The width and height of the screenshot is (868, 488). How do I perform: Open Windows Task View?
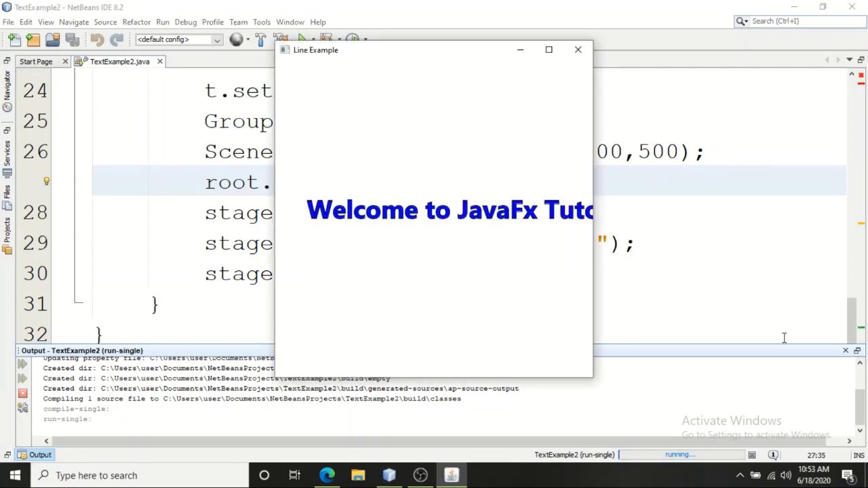pyautogui.click(x=295, y=475)
